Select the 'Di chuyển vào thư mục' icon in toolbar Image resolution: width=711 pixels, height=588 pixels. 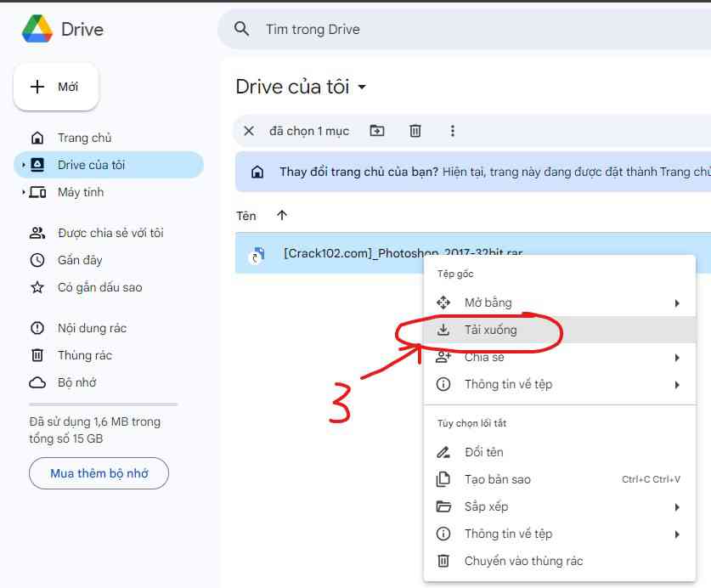[375, 131]
